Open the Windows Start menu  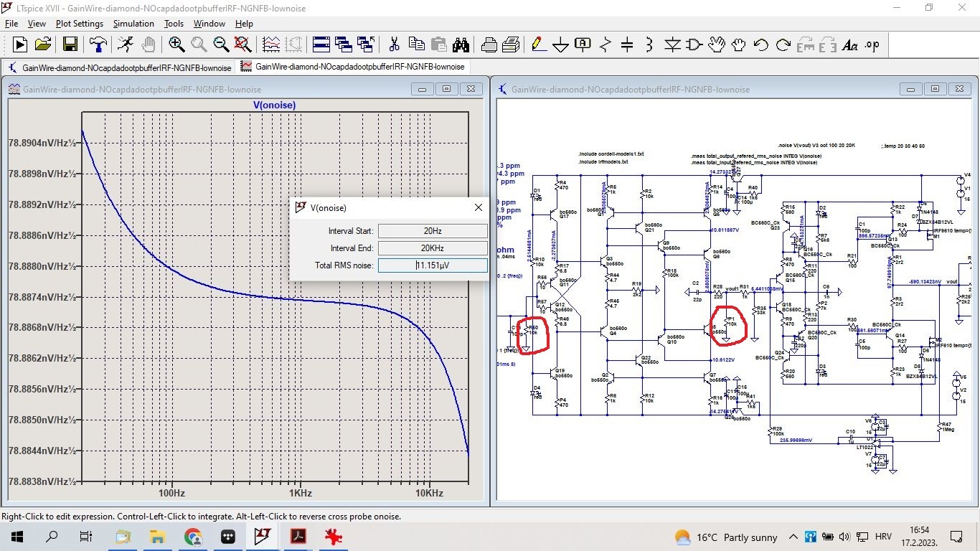pos(17,537)
